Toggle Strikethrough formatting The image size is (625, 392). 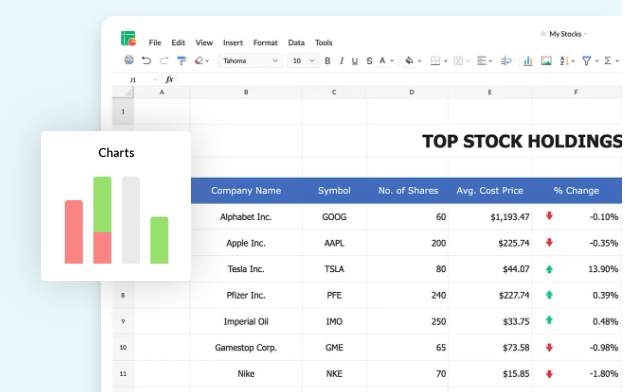(x=369, y=61)
